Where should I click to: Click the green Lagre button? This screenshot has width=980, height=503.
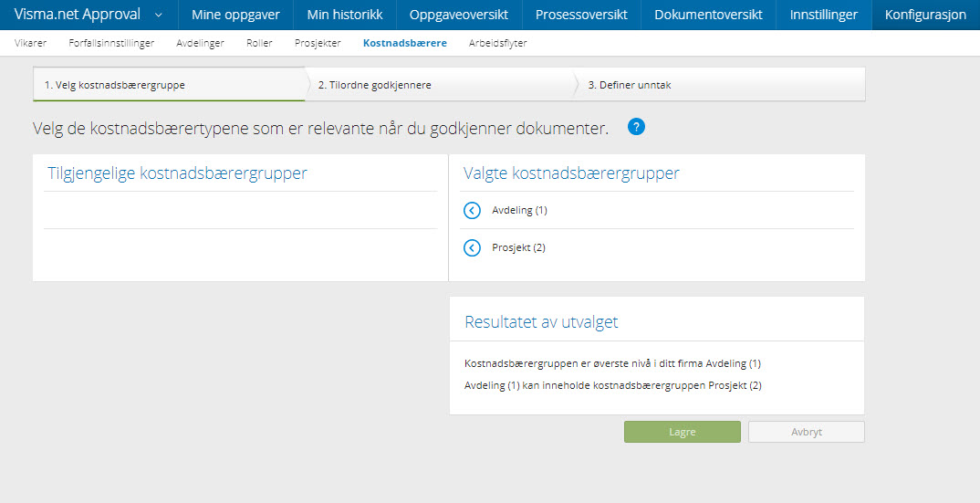coord(683,432)
